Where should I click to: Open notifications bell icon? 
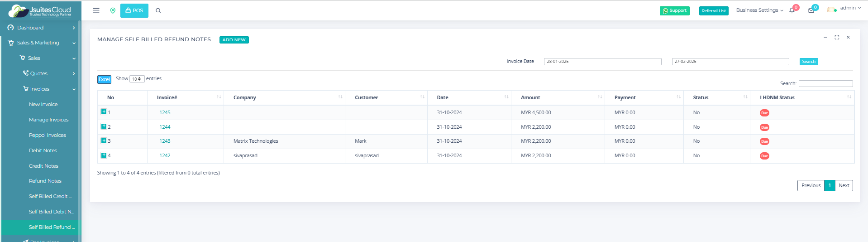pyautogui.click(x=792, y=10)
